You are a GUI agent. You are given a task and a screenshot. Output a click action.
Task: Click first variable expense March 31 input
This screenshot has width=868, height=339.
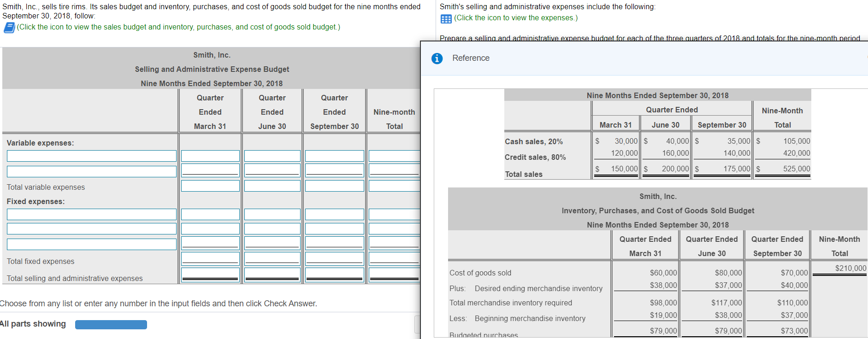pyautogui.click(x=210, y=156)
